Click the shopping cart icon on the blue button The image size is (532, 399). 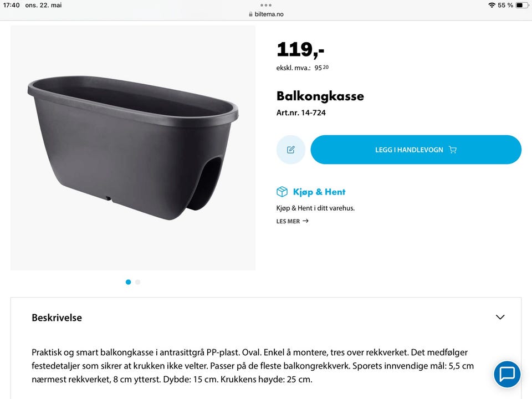453,149
